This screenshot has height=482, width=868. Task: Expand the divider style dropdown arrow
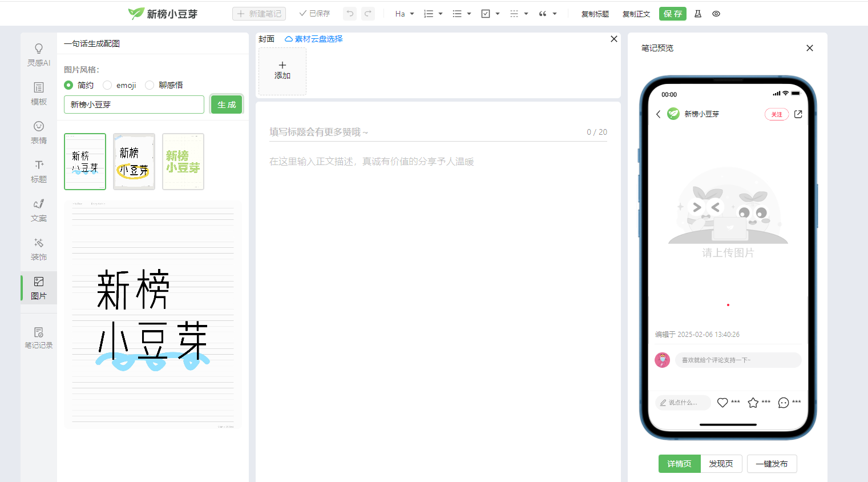point(526,14)
